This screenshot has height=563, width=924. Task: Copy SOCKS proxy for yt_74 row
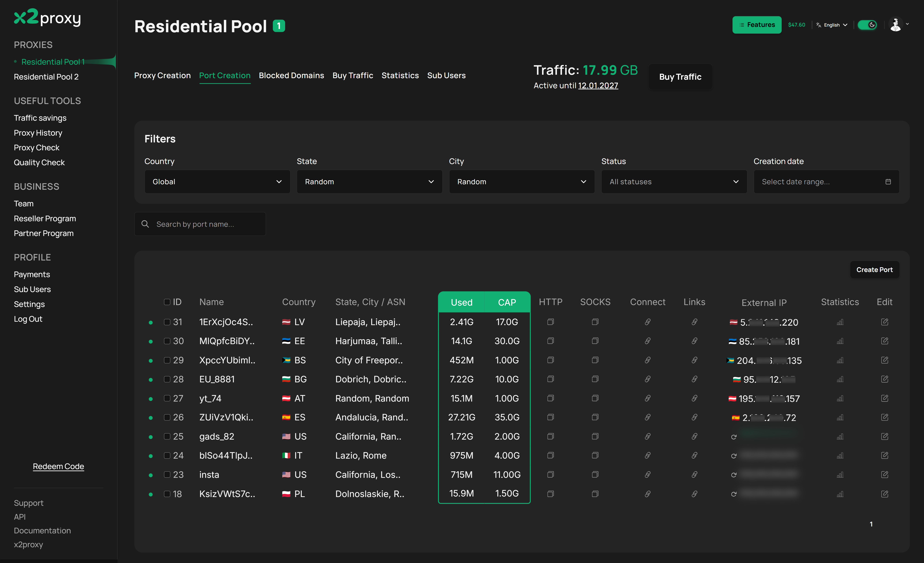coord(595,398)
